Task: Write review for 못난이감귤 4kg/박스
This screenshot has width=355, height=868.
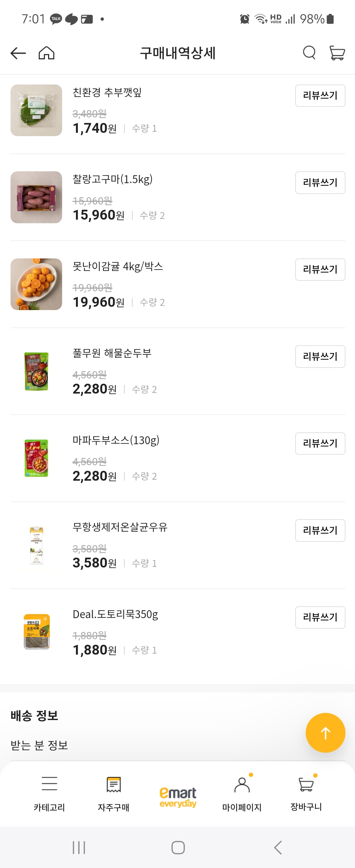Action: 320,270
